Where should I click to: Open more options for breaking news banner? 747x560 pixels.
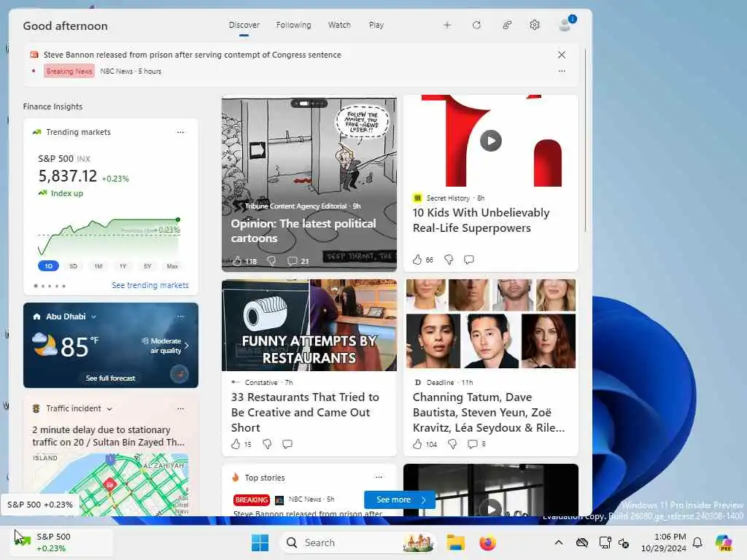click(562, 71)
